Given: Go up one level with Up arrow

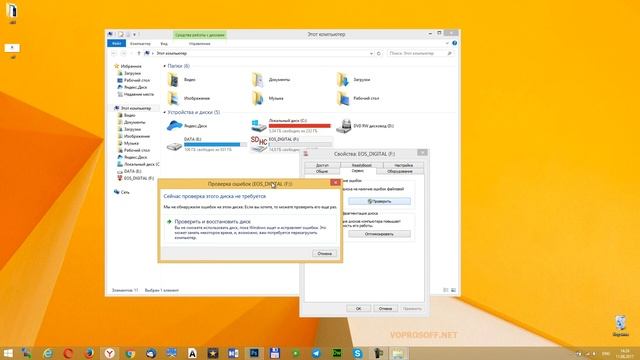Looking at the screenshot, I should click(139, 53).
